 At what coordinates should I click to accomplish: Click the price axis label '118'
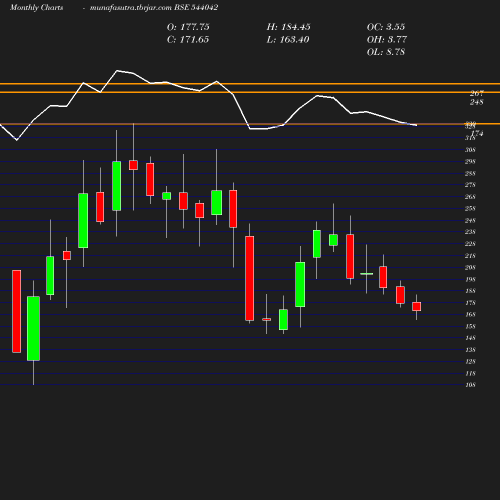(470, 373)
